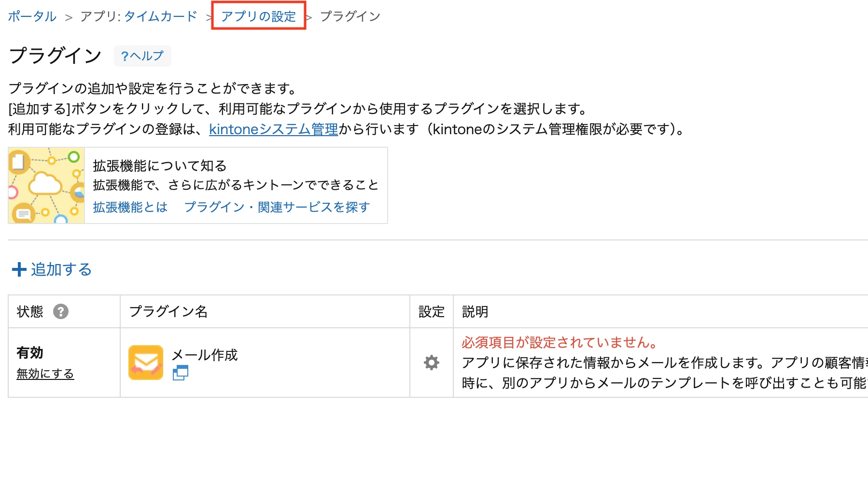This screenshot has height=504, width=868.
Task: Click the 必須項目が設定されていません warning text
Action: (560, 342)
